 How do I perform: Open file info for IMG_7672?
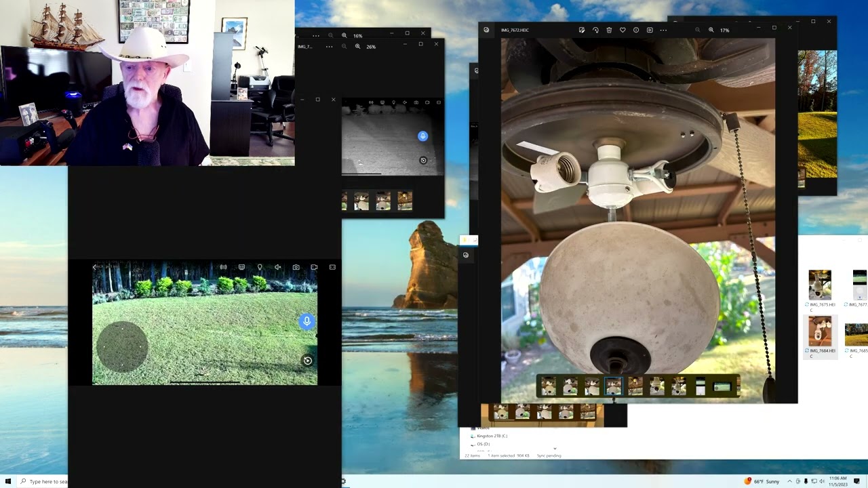pos(636,30)
